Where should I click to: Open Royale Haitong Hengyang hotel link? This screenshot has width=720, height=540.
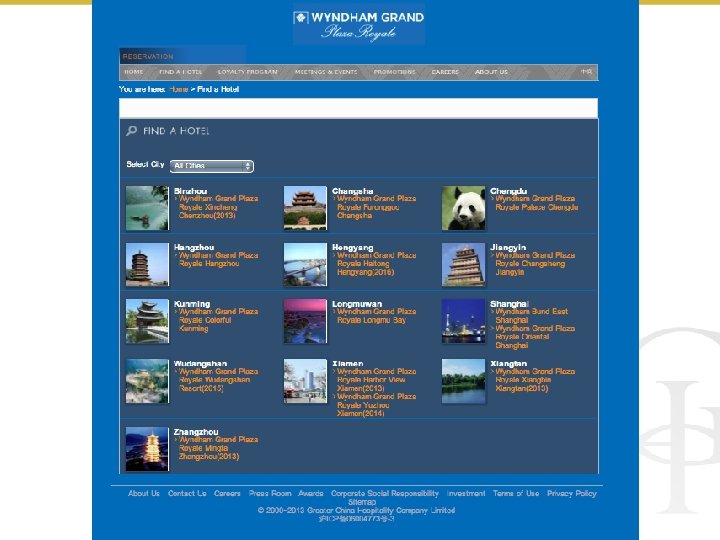pyautogui.click(x=377, y=264)
